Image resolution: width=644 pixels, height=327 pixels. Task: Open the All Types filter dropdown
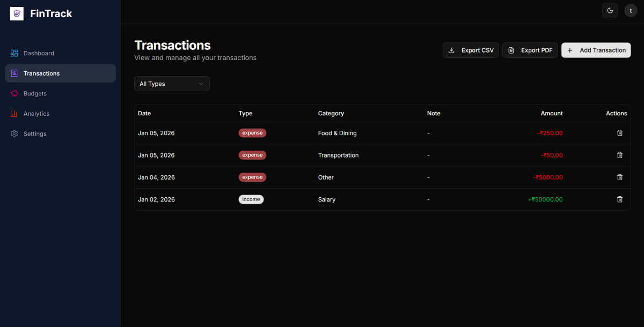[x=172, y=84]
